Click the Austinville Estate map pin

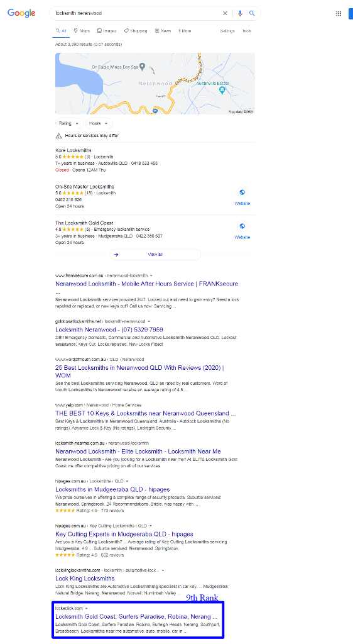pyautogui.click(x=222, y=90)
